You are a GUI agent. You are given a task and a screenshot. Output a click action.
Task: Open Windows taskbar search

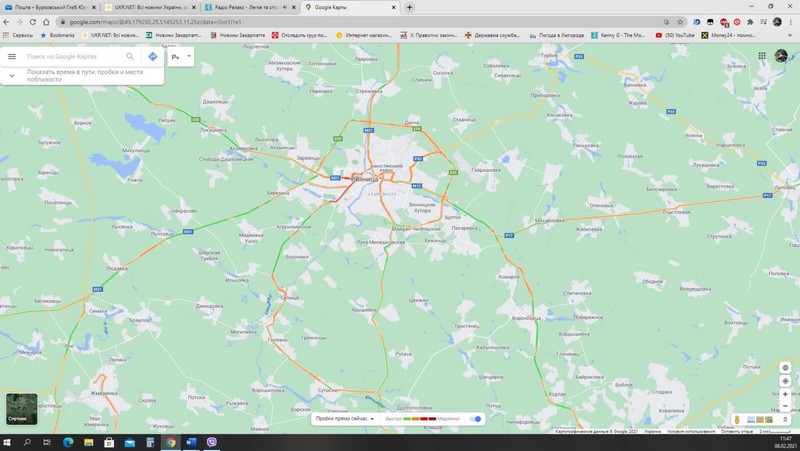[27, 442]
